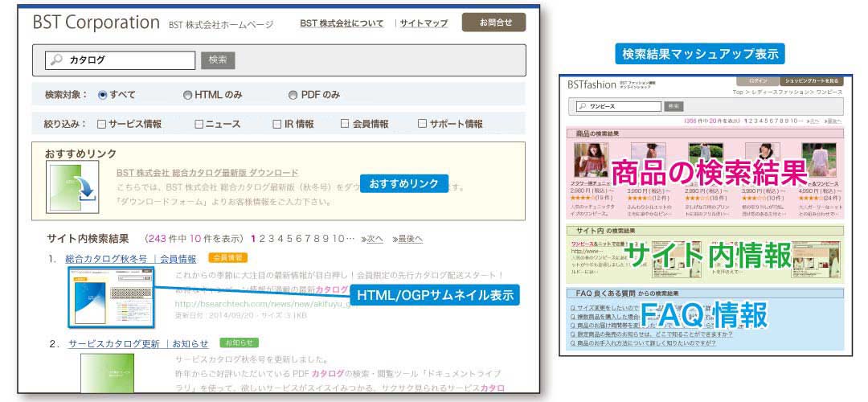The width and height of the screenshot is (868, 402).
Task: Check the サービス情報 filter checkbox
Action: pos(102,124)
